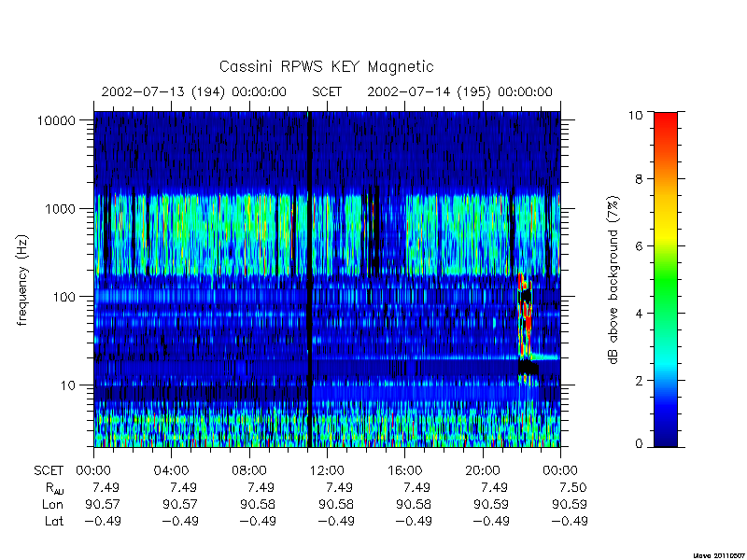Click the 10 dB label atop the colorbar
747x560 pixels.
(x=635, y=115)
